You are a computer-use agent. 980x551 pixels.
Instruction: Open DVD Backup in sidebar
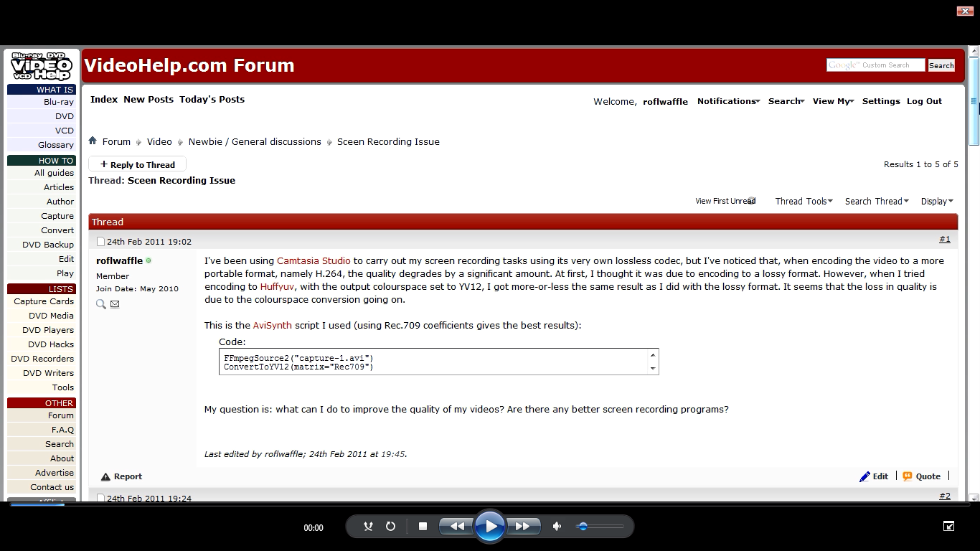48,245
